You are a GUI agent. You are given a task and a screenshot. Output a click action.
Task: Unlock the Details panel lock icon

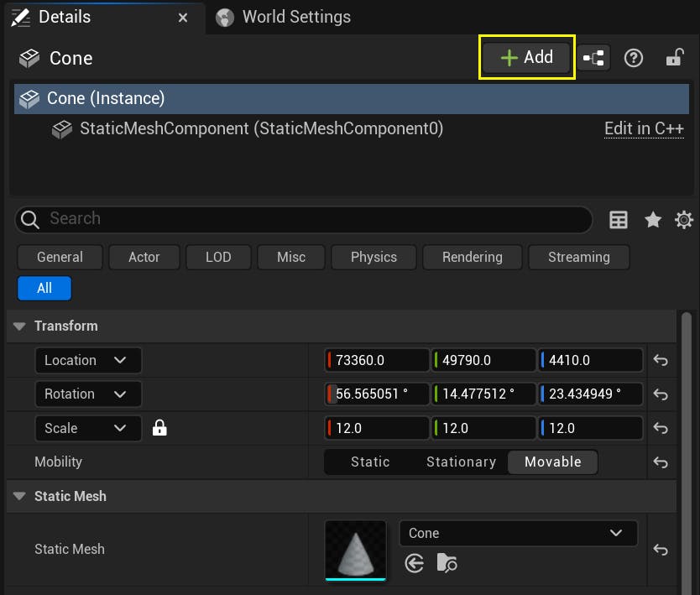click(x=674, y=57)
